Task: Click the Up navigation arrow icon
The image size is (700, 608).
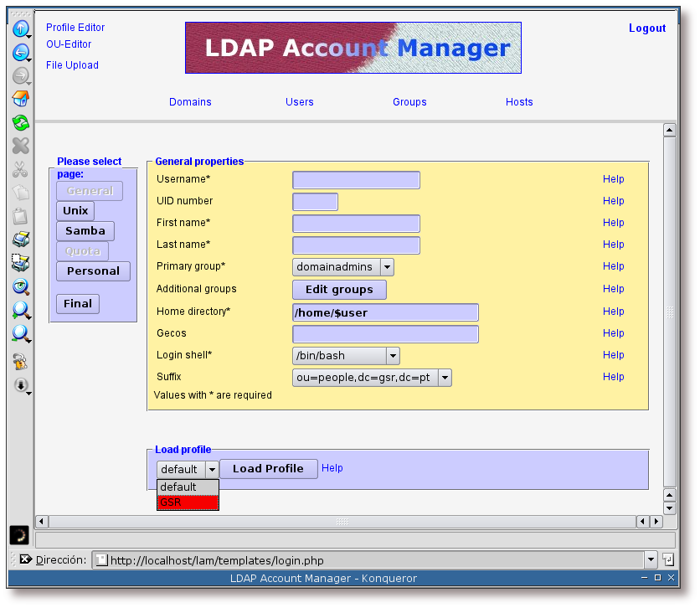Action: pos(20,29)
